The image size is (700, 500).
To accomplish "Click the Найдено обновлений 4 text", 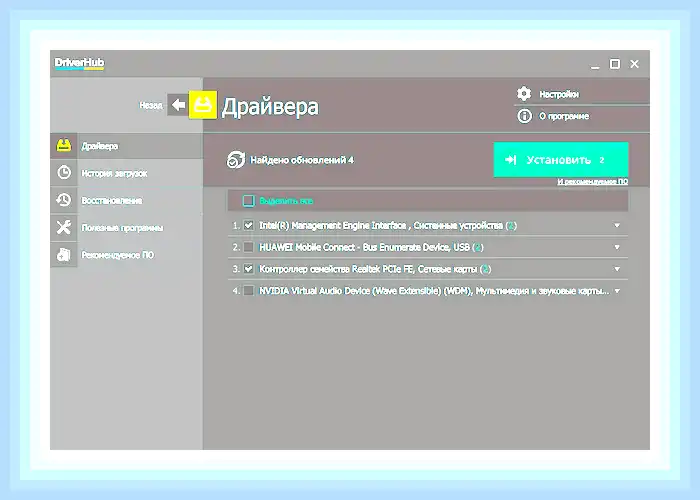I will click(x=302, y=160).
